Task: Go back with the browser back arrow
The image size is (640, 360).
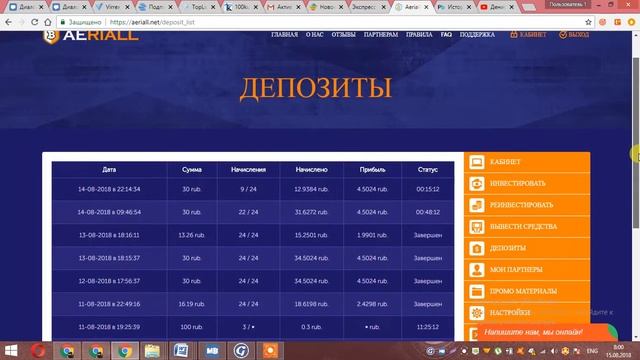Action: coord(9,22)
